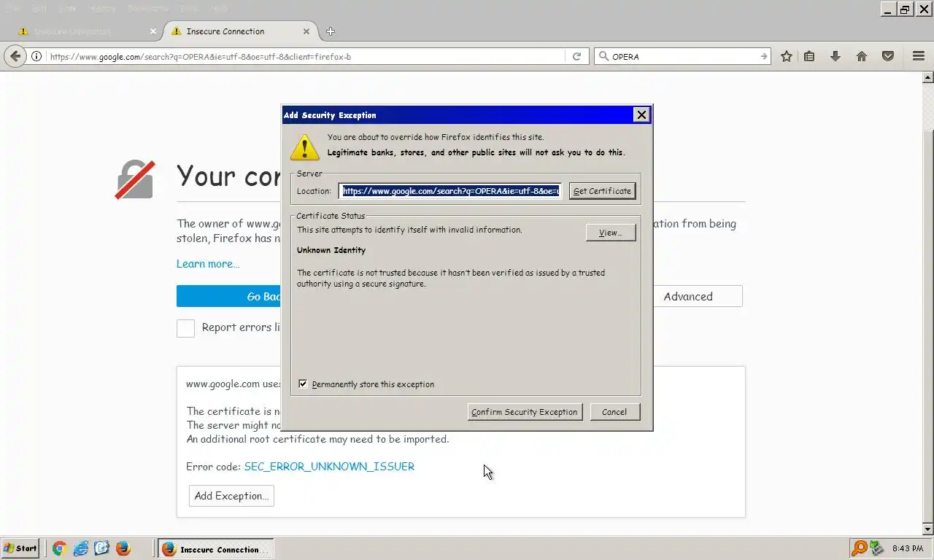
Task: Open the History menu
Action: coord(101,8)
